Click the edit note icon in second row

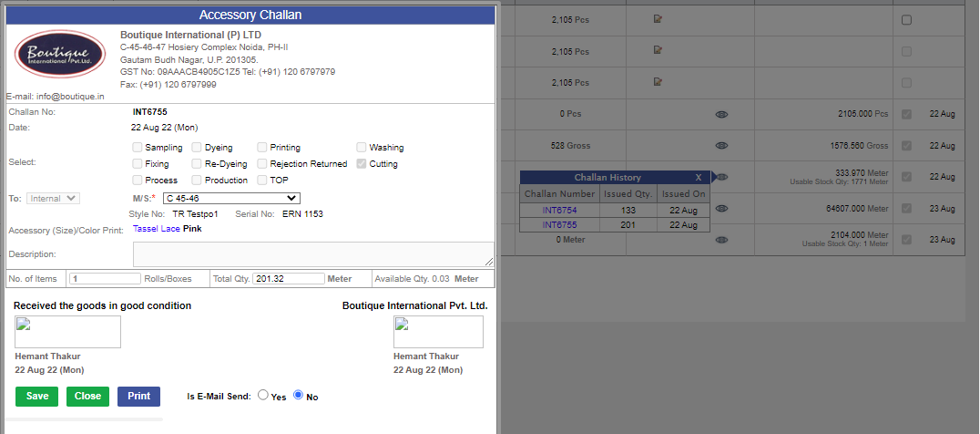click(658, 49)
